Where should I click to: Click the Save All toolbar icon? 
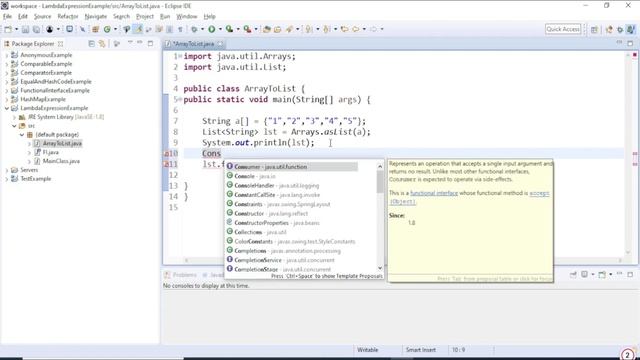coord(36,29)
